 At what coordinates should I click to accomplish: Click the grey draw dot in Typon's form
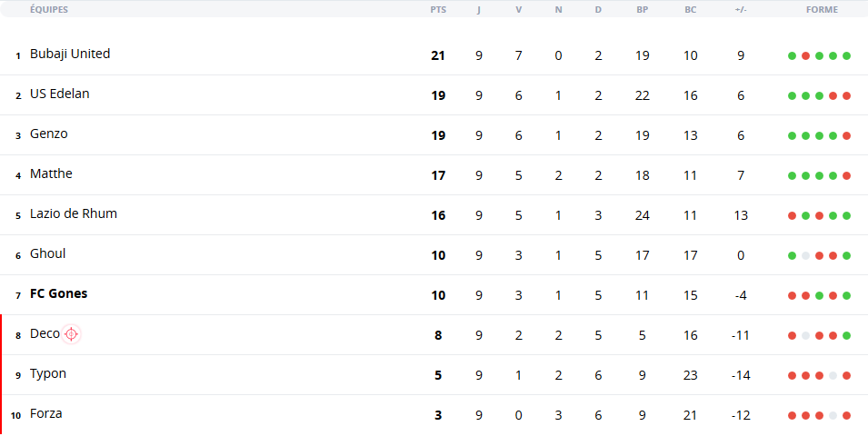833,375
